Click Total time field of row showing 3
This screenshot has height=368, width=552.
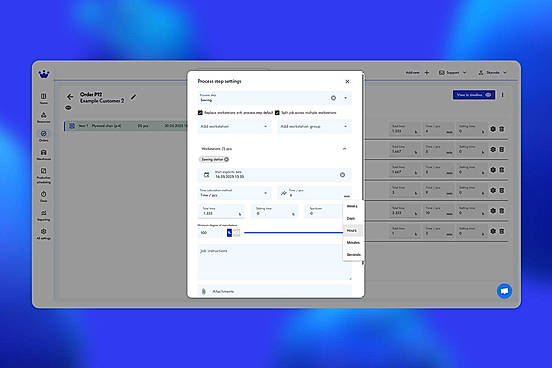(404, 190)
